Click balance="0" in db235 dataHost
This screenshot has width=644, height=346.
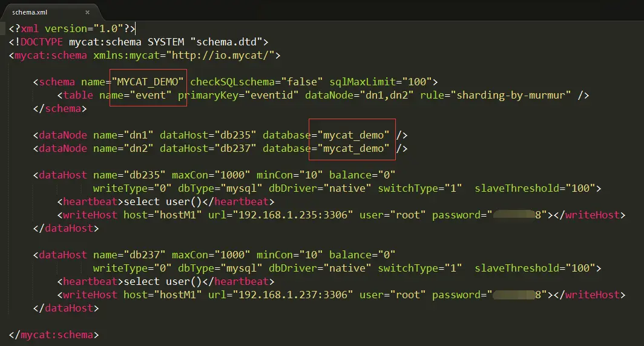click(x=362, y=175)
